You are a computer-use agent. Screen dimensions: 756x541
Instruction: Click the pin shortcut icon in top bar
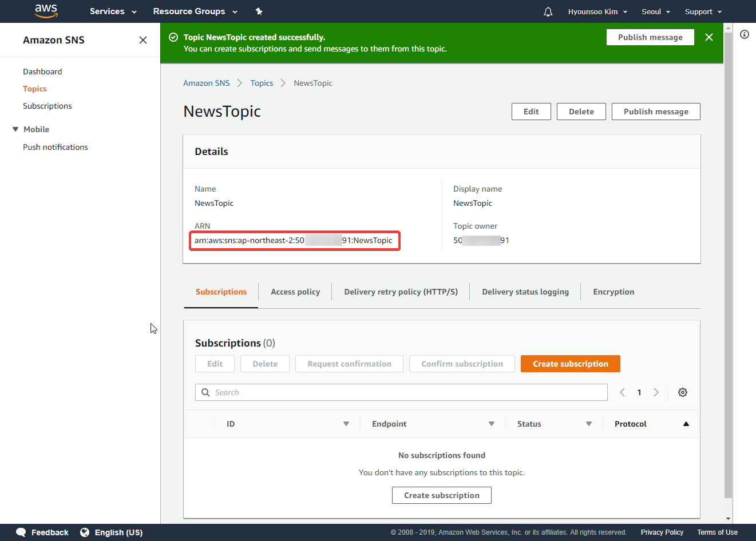point(259,11)
